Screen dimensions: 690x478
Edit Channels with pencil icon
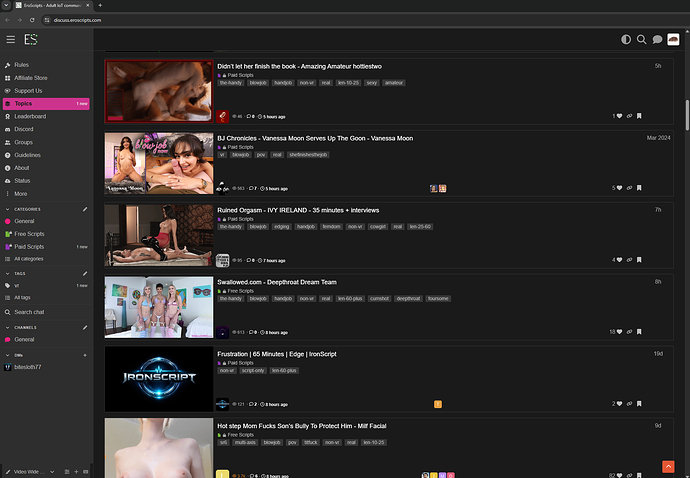click(x=85, y=327)
